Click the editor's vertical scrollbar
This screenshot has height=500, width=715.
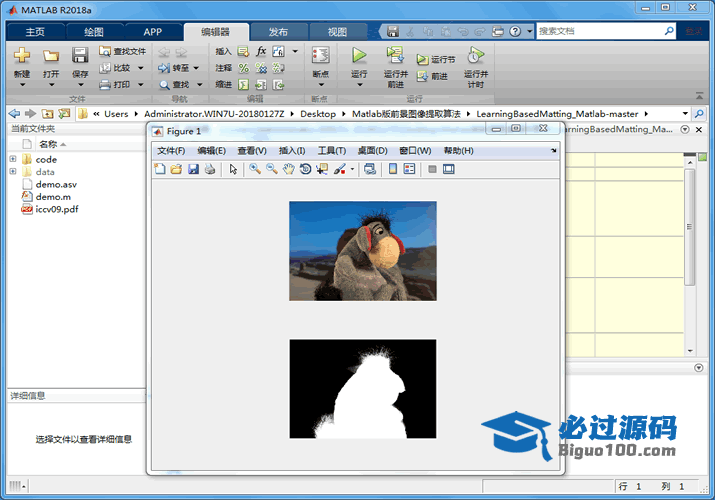(689, 260)
